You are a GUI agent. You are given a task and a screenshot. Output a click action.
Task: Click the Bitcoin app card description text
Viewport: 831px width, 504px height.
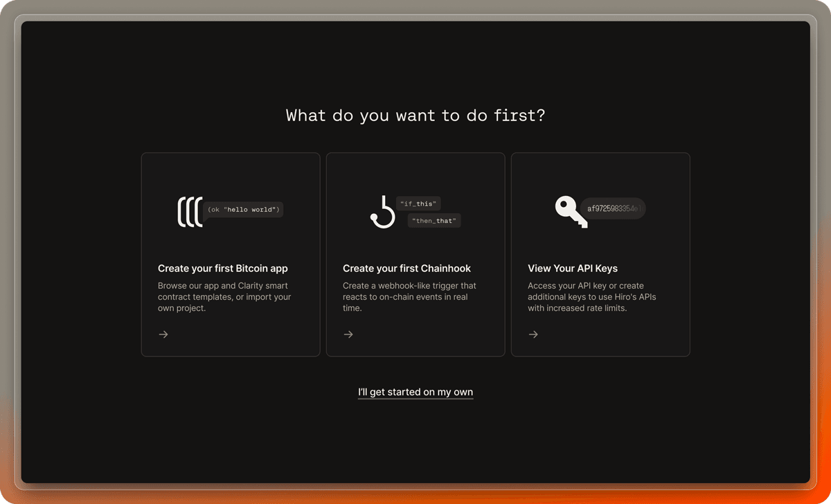224,296
